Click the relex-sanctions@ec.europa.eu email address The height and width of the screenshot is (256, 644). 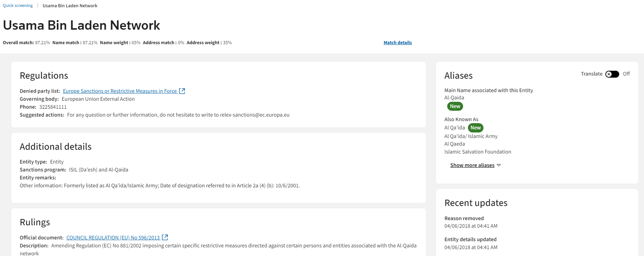pyautogui.click(x=254, y=115)
